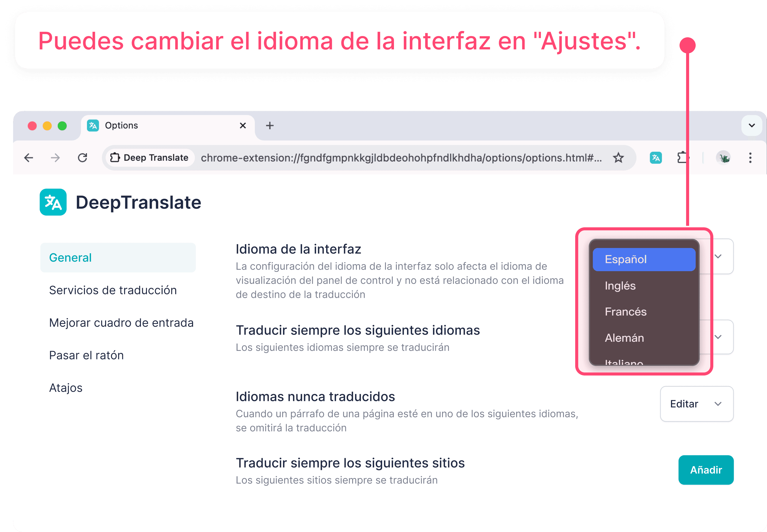This screenshot has width=767, height=532.
Task: Click the text Los siguientes idiomas siempre se traducirán
Action: 343,347
